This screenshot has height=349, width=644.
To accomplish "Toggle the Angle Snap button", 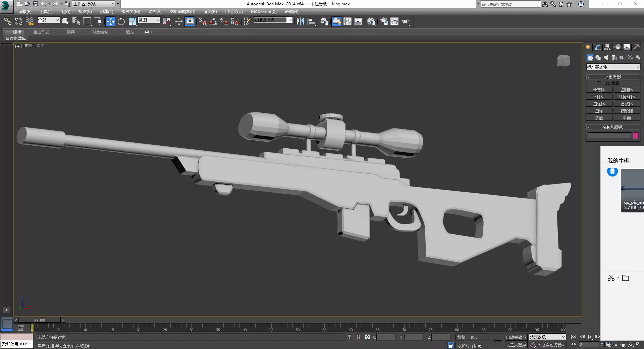I will 213,21.
